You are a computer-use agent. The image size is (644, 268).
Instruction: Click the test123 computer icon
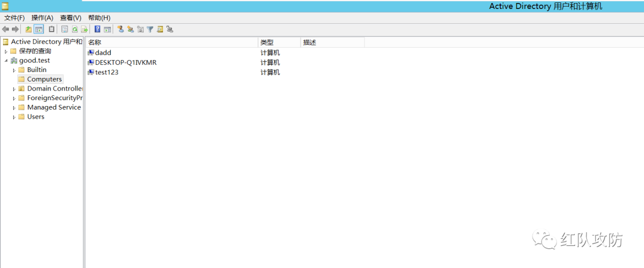(91, 72)
